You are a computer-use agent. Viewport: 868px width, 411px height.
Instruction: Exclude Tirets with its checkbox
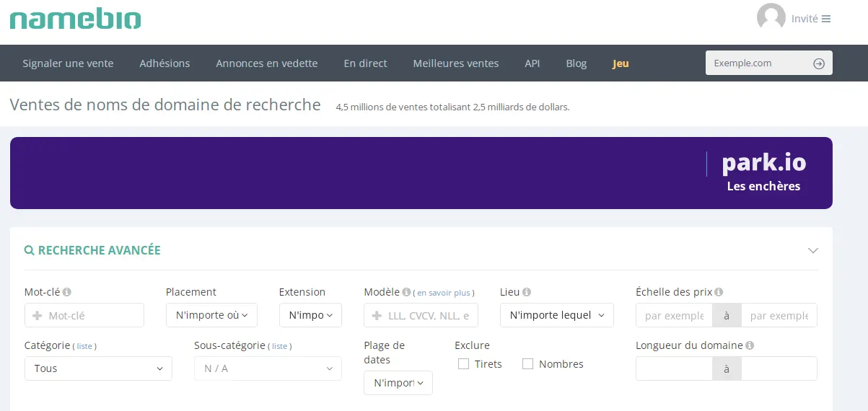pos(463,364)
